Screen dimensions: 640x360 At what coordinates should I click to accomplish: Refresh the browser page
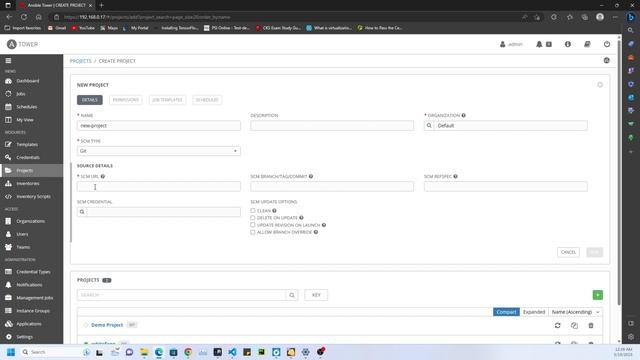pos(24,17)
